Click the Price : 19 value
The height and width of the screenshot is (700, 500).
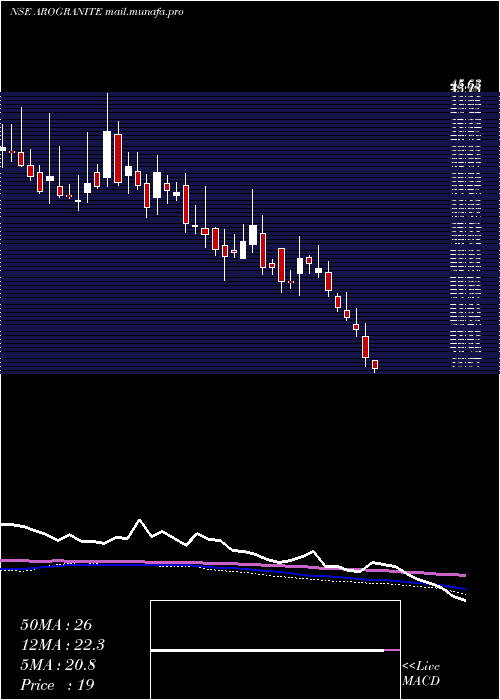click(x=57, y=685)
